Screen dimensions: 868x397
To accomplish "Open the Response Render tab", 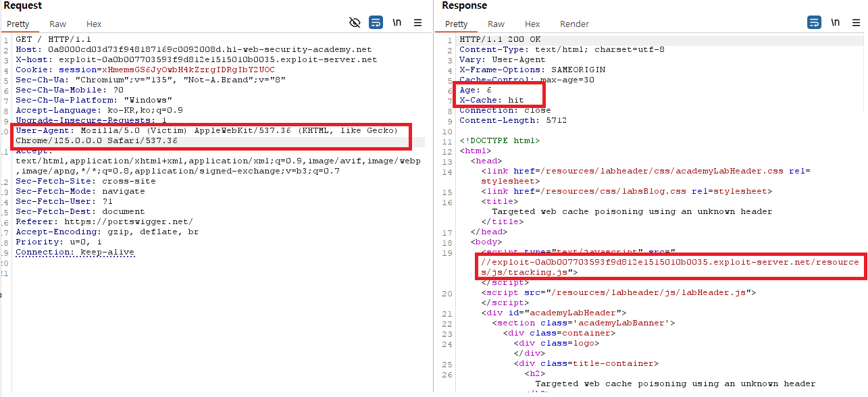I will click(x=575, y=24).
